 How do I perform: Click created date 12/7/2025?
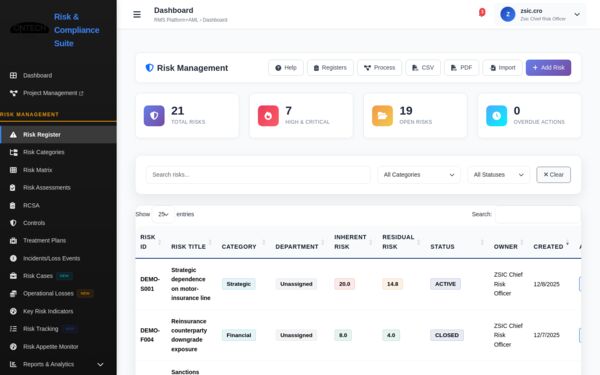tap(546, 335)
